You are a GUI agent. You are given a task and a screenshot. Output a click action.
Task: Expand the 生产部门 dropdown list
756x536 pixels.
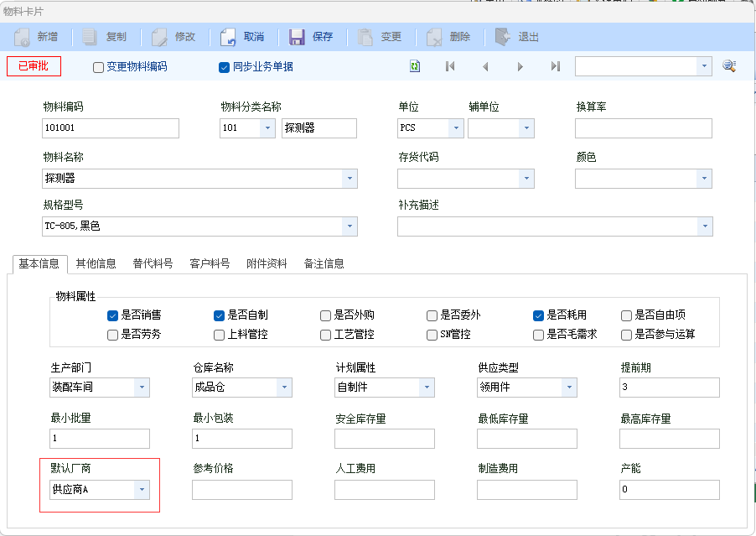(141, 388)
